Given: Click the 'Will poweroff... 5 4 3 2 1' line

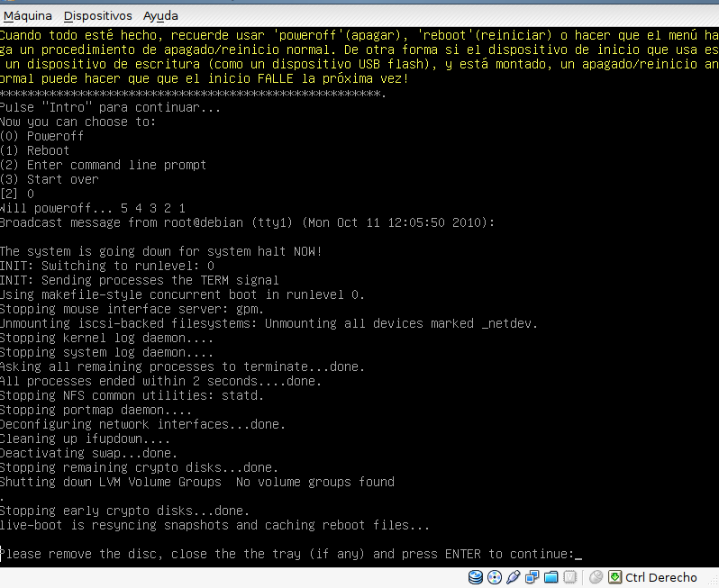Looking at the screenshot, I should click(x=93, y=208).
